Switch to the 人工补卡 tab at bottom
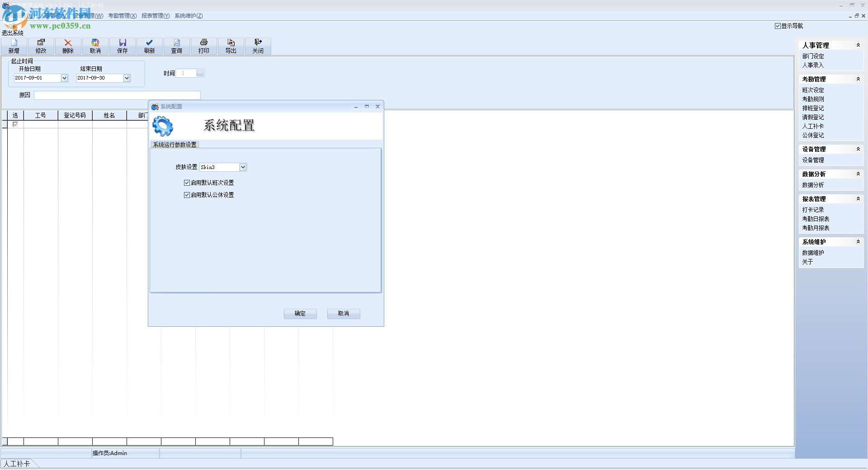 [x=19, y=464]
